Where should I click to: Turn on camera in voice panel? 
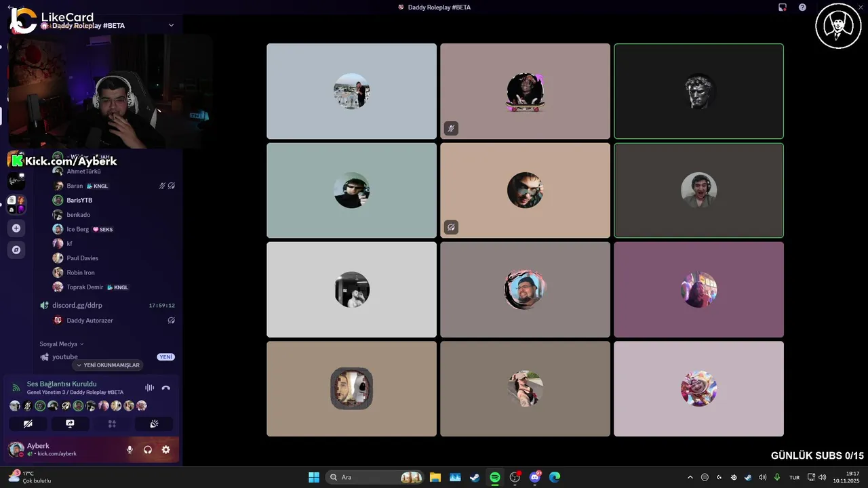pyautogui.click(x=28, y=424)
